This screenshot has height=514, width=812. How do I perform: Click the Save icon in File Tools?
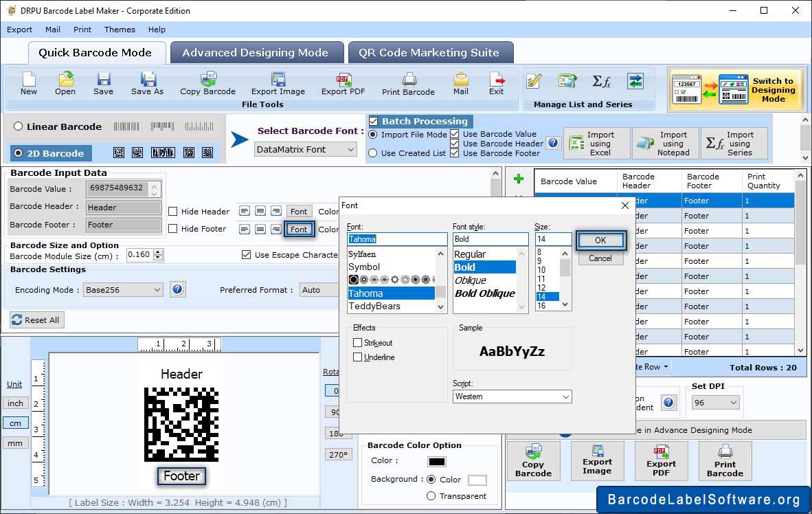103,84
